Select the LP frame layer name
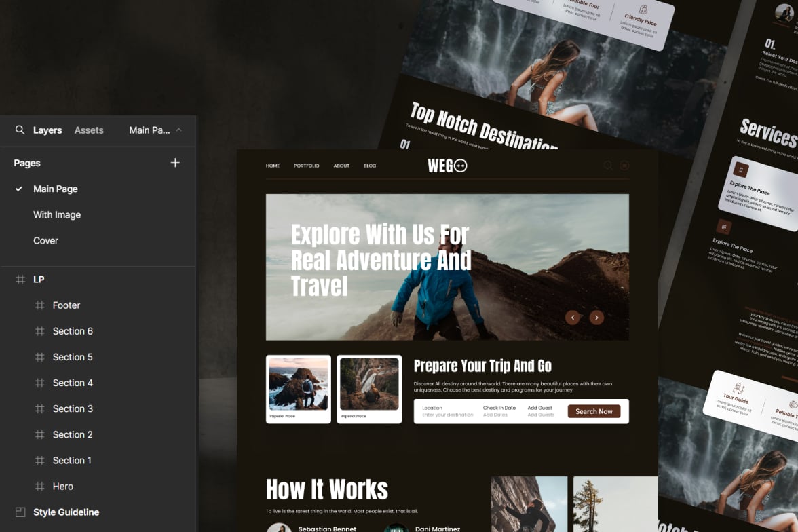 [x=39, y=280]
